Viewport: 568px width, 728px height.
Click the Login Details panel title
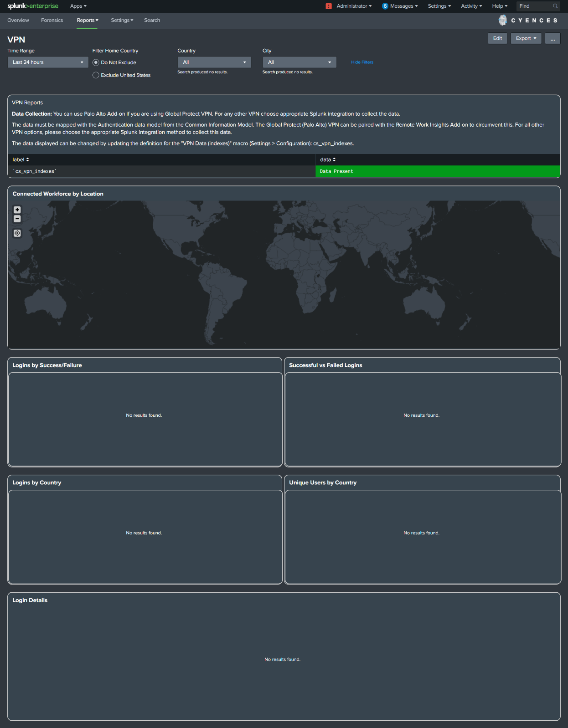click(30, 600)
